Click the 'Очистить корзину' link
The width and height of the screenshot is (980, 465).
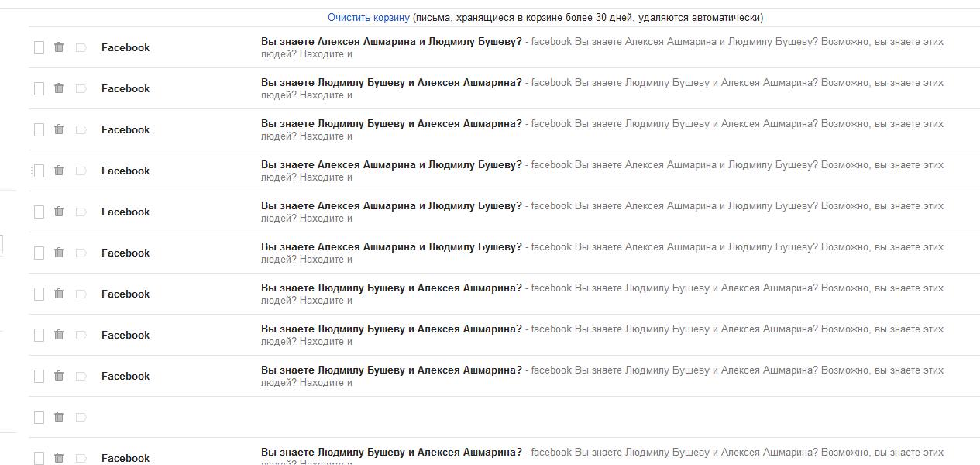pos(368,17)
